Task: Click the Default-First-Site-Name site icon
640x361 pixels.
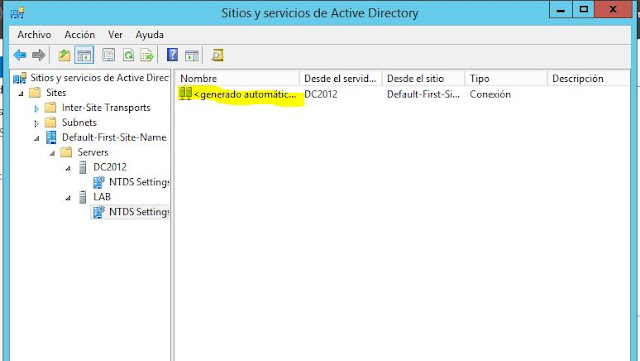Action: [51, 137]
